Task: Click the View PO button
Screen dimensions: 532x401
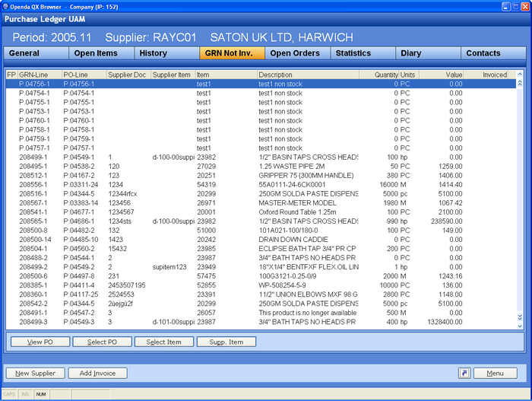Action: [x=40, y=342]
